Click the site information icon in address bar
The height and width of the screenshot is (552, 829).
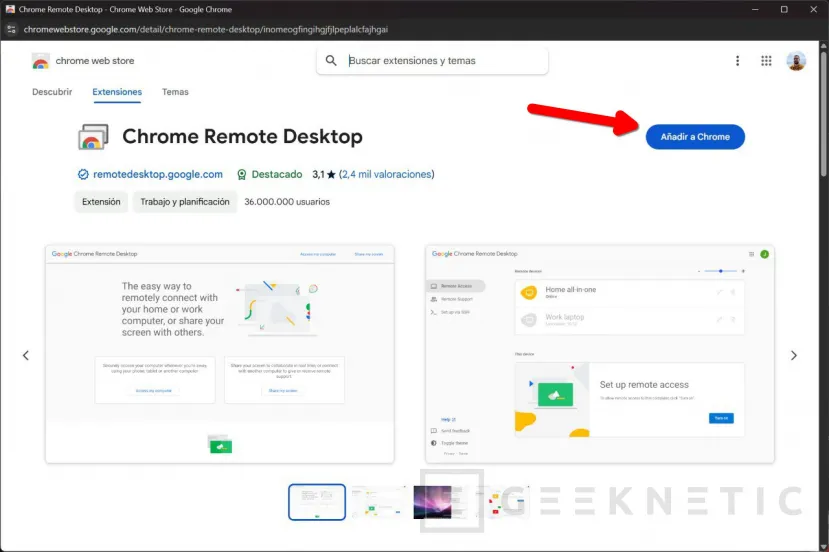(11, 30)
